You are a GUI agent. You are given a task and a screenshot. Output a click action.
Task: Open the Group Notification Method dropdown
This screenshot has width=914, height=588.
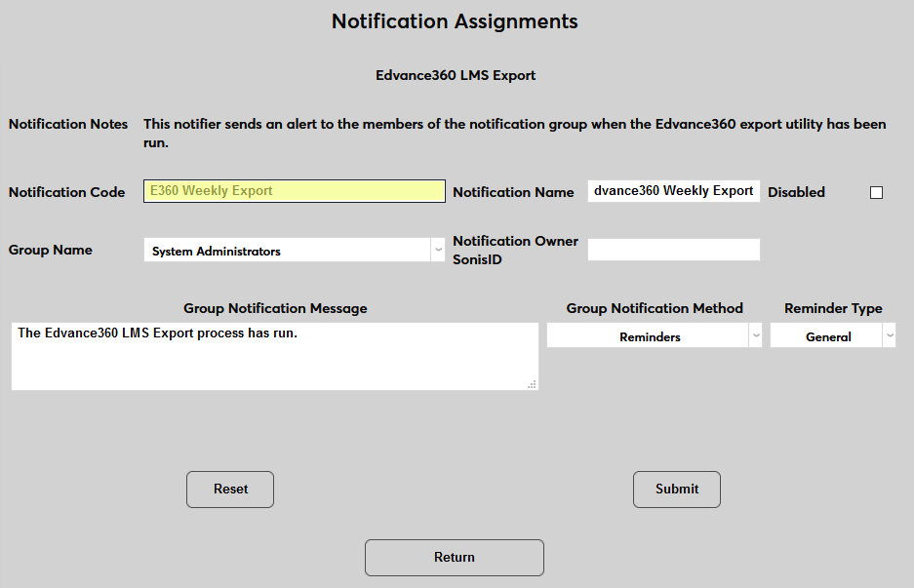(x=654, y=335)
